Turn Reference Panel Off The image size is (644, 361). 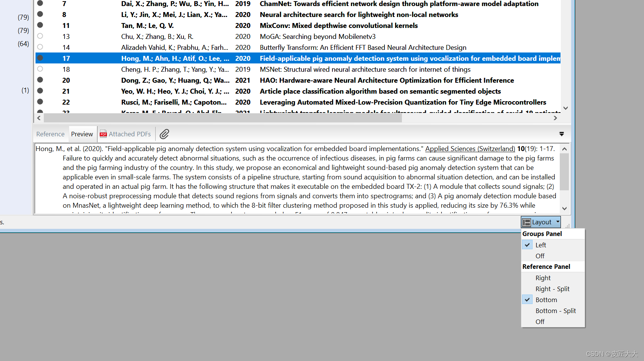coord(553,322)
